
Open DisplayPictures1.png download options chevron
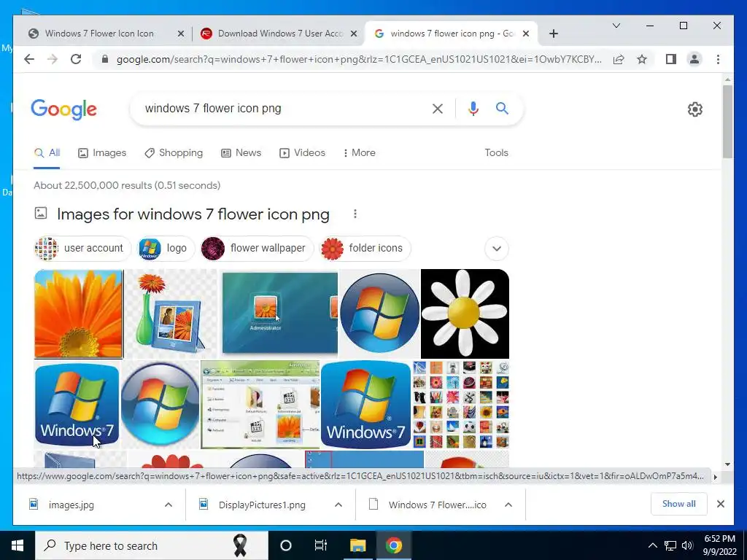tap(338, 505)
